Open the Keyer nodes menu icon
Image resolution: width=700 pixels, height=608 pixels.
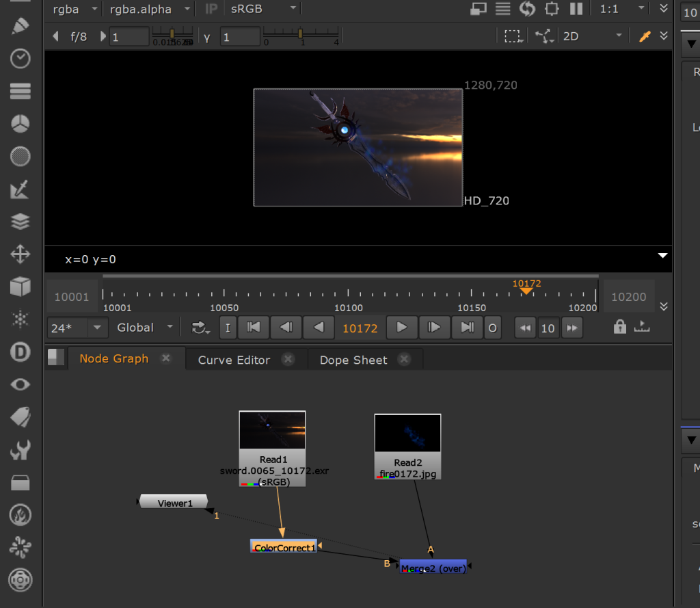click(x=20, y=189)
